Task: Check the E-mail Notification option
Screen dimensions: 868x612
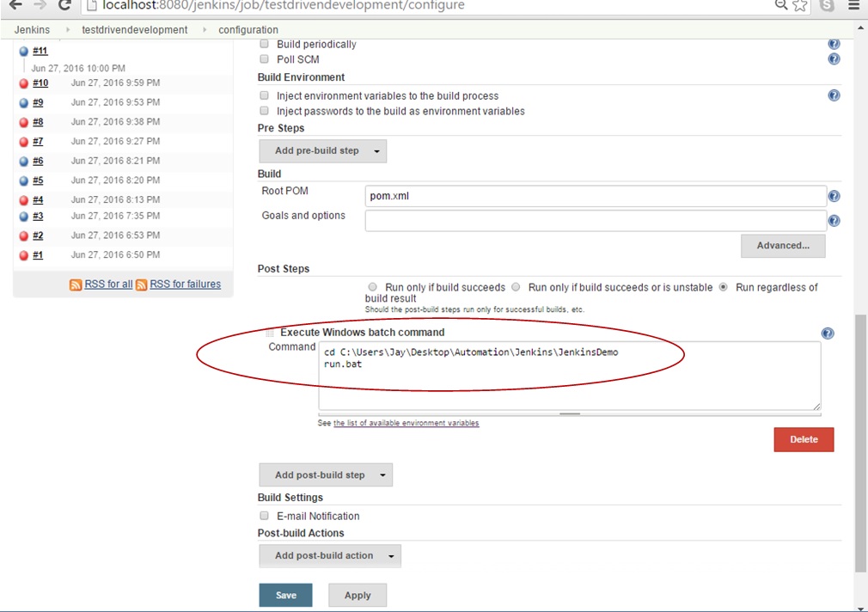Action: pos(265,516)
